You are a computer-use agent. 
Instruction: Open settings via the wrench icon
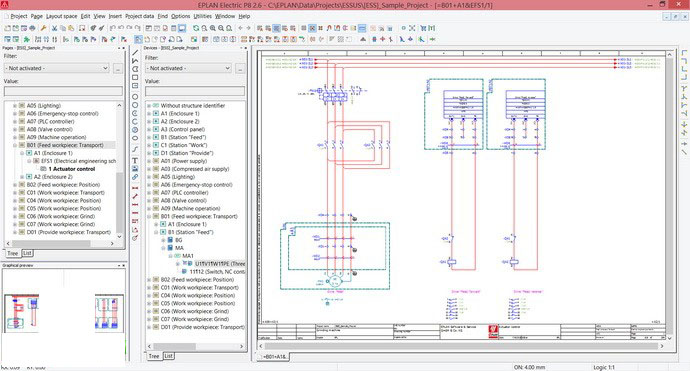(44, 28)
